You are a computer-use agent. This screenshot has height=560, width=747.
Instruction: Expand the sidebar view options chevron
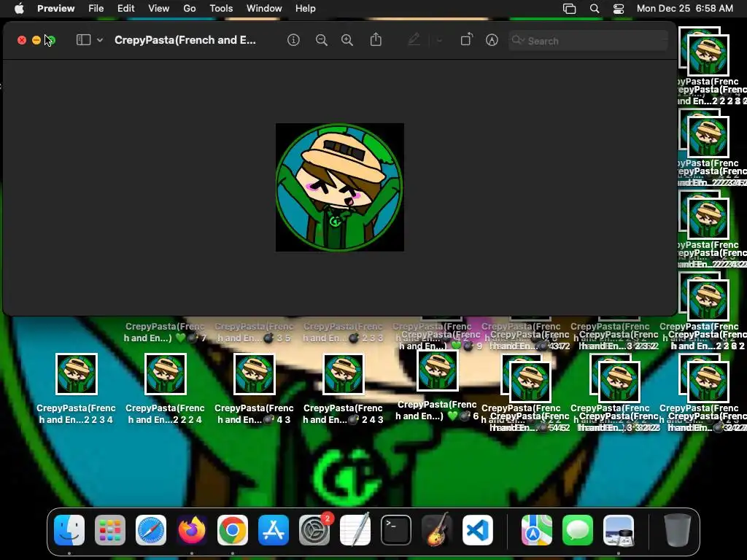tap(100, 40)
